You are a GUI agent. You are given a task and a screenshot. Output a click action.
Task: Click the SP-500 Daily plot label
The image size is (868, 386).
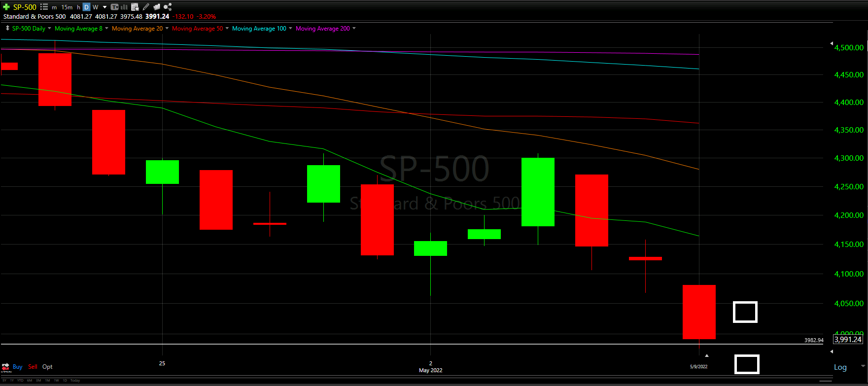click(x=29, y=29)
